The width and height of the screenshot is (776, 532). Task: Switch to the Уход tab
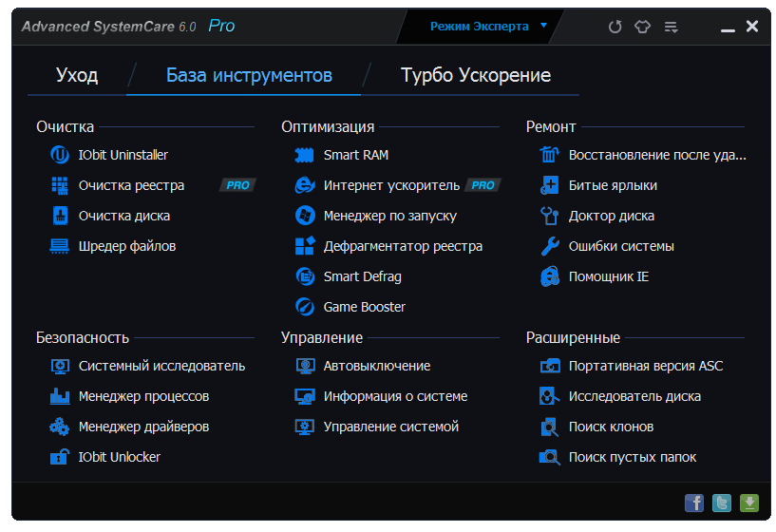(77, 75)
